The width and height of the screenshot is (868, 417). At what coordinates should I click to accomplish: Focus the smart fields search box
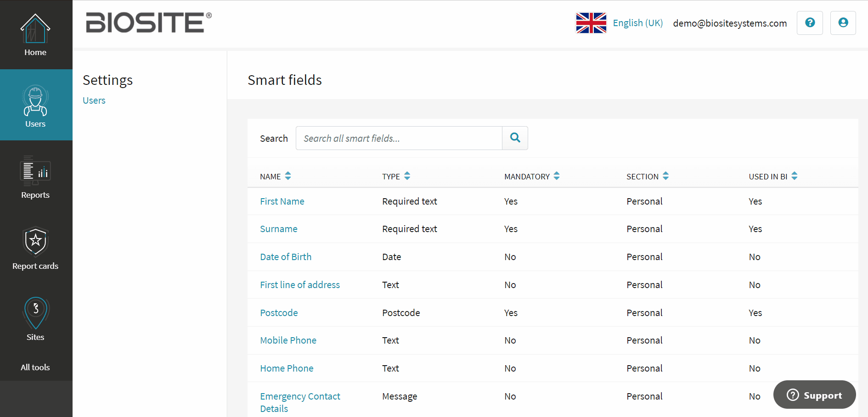pos(399,138)
